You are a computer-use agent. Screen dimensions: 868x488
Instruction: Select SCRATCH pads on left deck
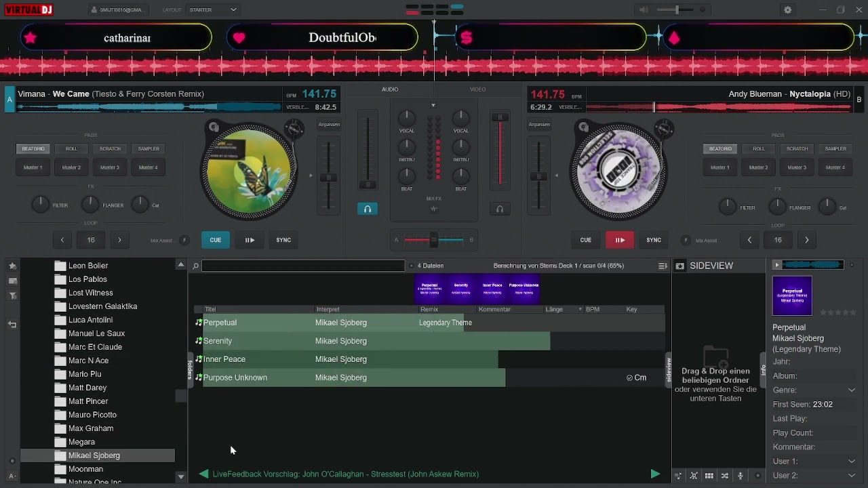(x=110, y=148)
